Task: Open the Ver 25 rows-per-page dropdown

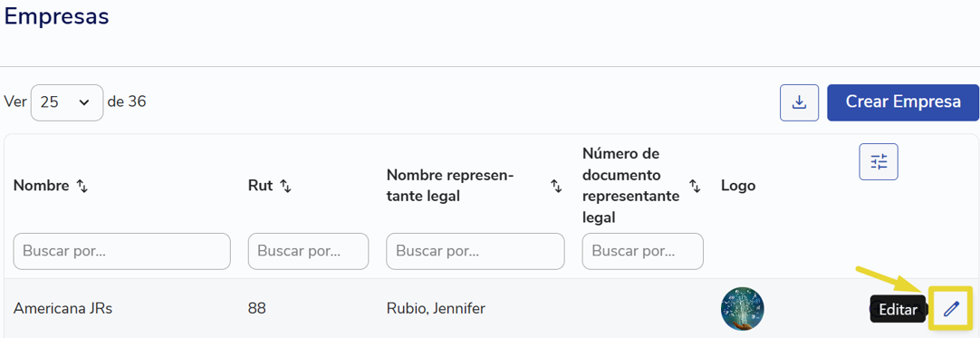Action: point(67,102)
